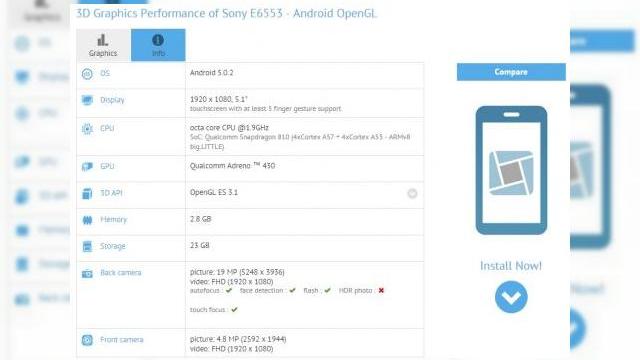The height and width of the screenshot is (360, 640).
Task: Click the bar chart icon on Graphics tab
Action: [102, 40]
